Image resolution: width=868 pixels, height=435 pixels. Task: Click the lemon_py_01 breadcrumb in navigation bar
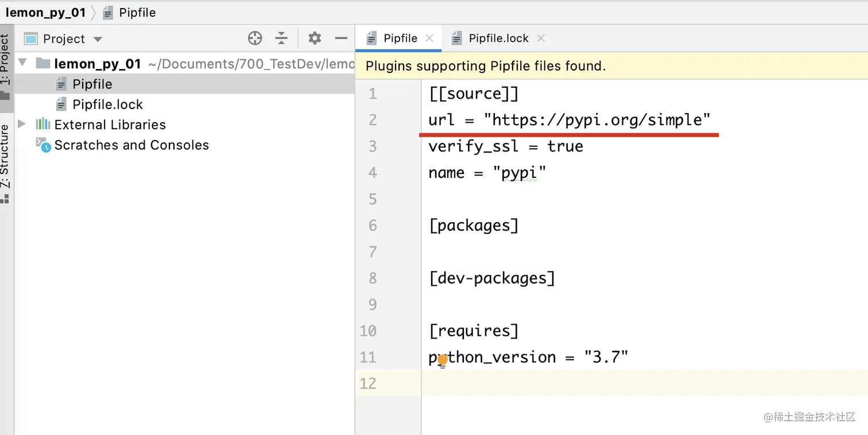[x=45, y=13]
